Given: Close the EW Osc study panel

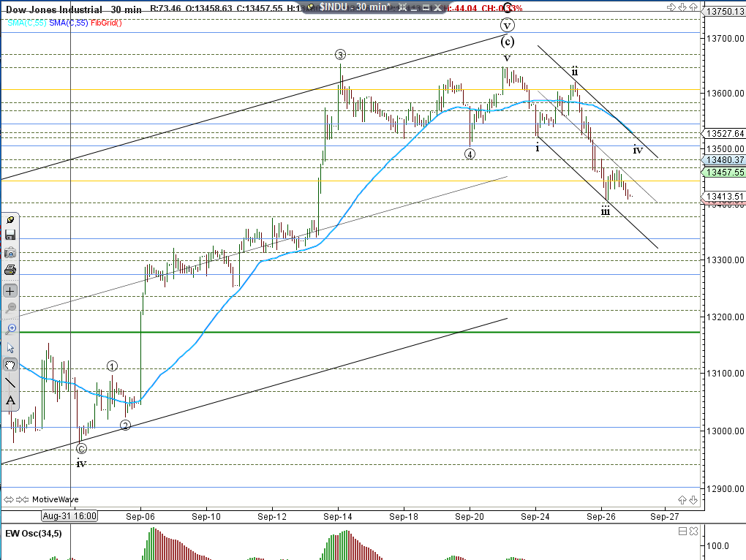Looking at the screenshot, I should [x=693, y=531].
